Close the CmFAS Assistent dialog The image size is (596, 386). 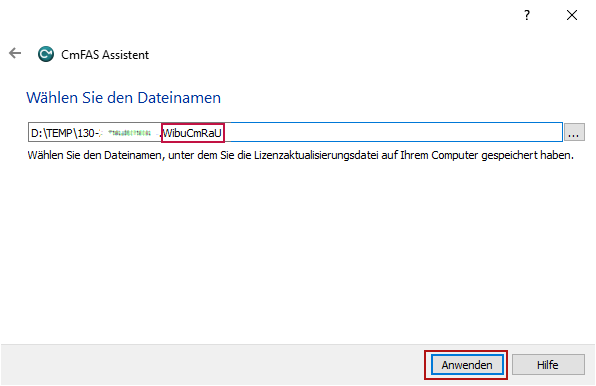click(572, 15)
